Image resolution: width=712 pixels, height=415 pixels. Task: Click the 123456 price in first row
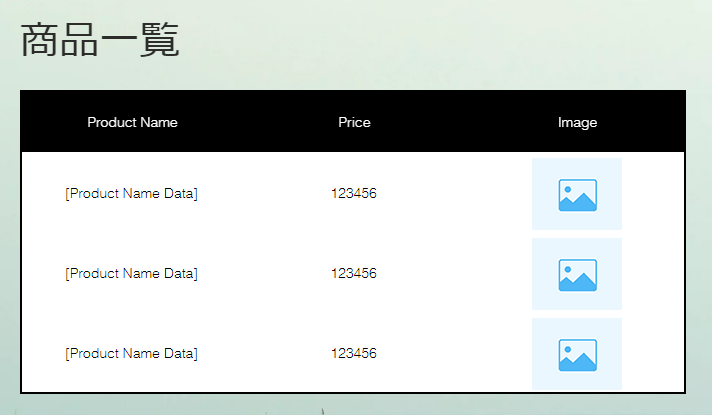click(354, 193)
